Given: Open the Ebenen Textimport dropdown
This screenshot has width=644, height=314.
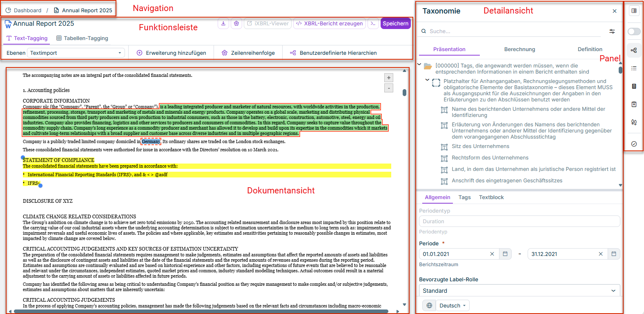Looking at the screenshot, I should pos(76,53).
